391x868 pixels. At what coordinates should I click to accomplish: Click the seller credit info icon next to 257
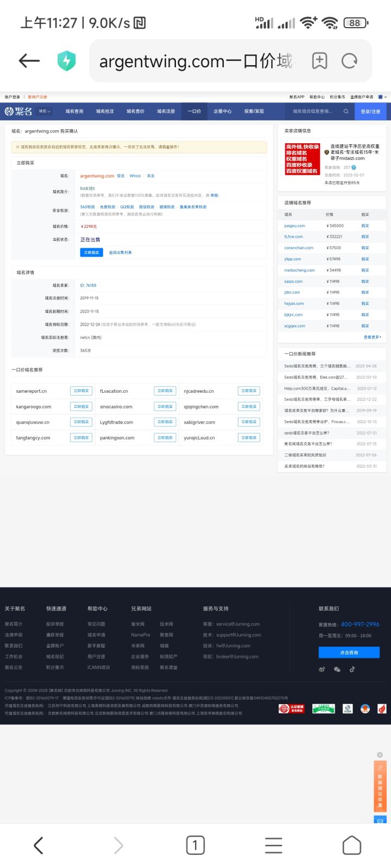pyautogui.click(x=354, y=168)
